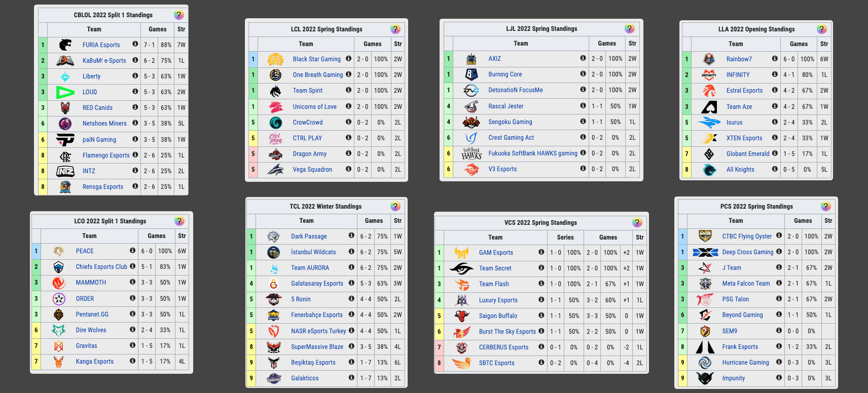
Task: Click the Dire Wolves logo
Action: coord(59,330)
